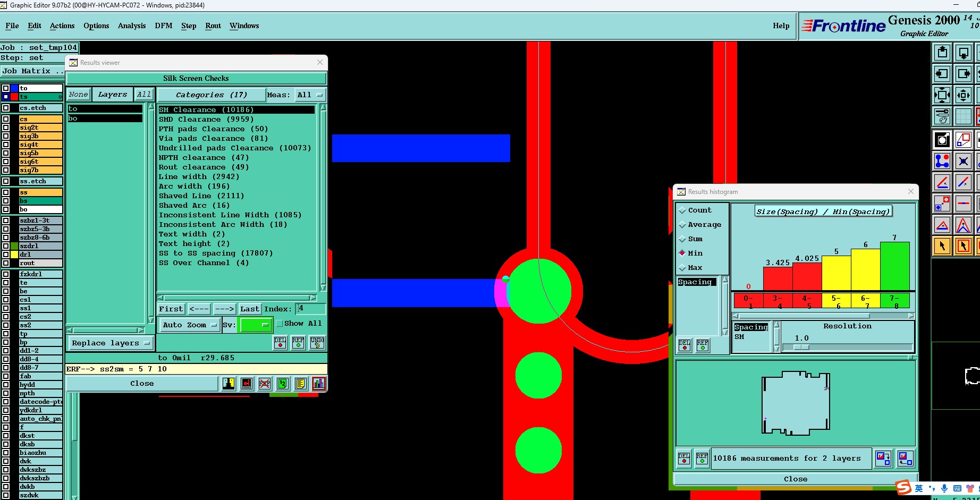Screen dimensions: 980x500
Task: Toggle visibility checkbox for layer drl
Action: click(6, 255)
